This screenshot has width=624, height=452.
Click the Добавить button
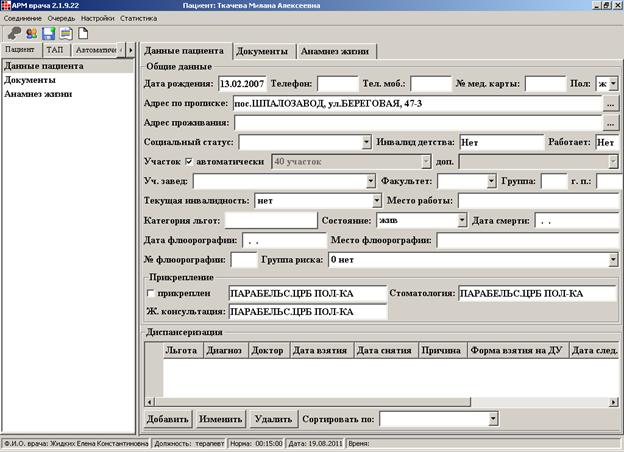pyautogui.click(x=168, y=419)
